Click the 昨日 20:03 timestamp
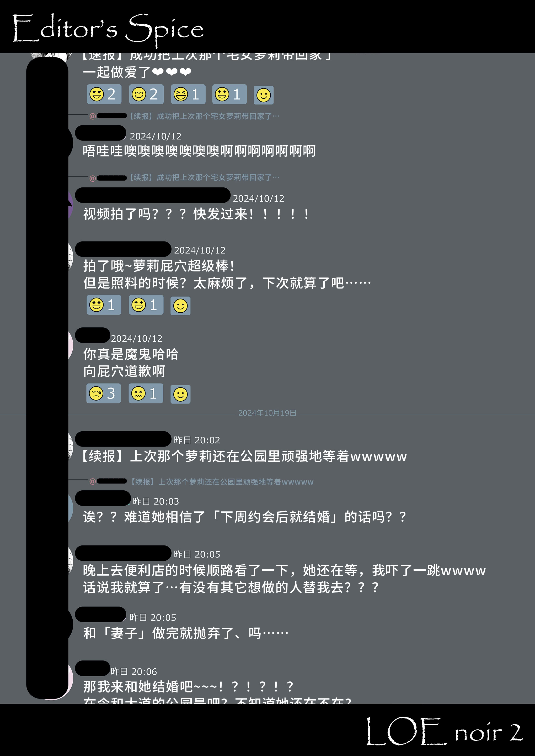535x756 pixels. point(156,501)
